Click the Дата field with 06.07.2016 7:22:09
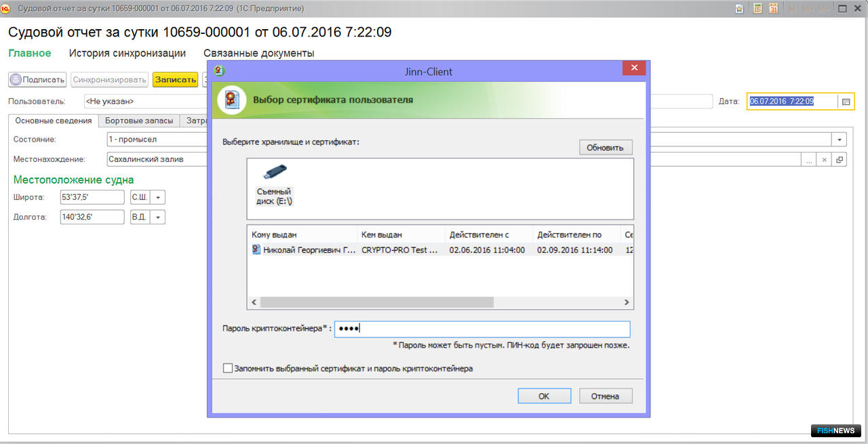Screen dimensions: 868x444 coord(792,101)
